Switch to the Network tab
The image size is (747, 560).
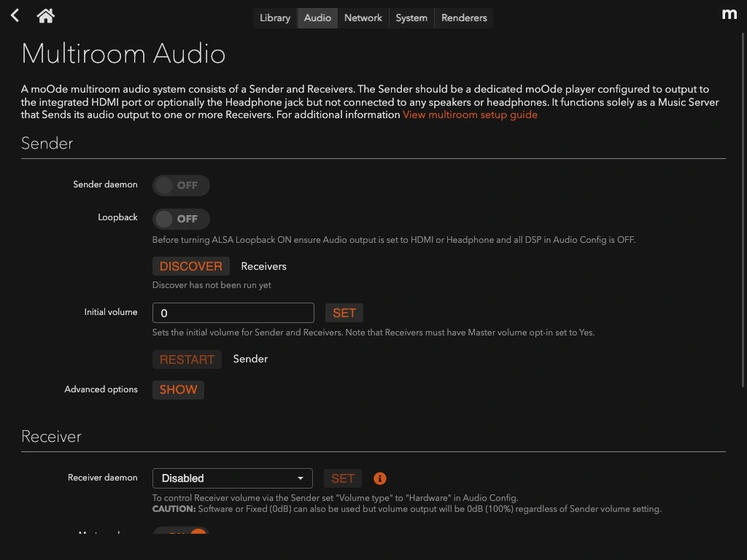click(363, 18)
